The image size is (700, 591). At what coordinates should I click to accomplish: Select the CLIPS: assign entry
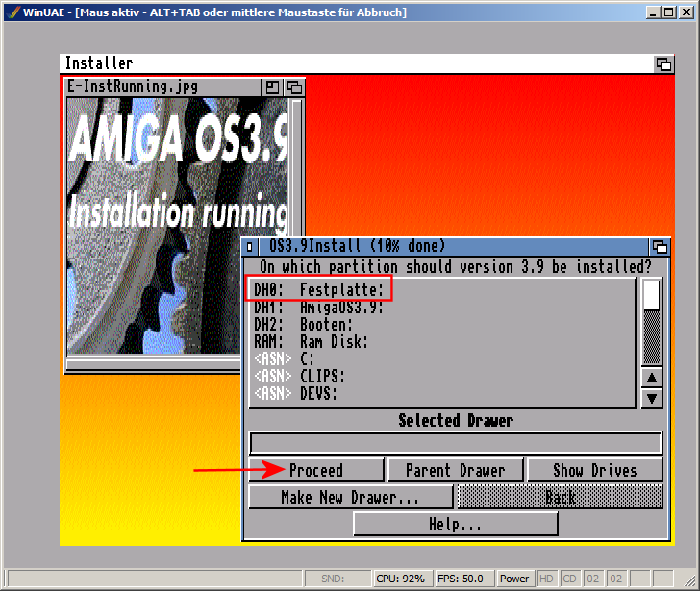coord(441,377)
